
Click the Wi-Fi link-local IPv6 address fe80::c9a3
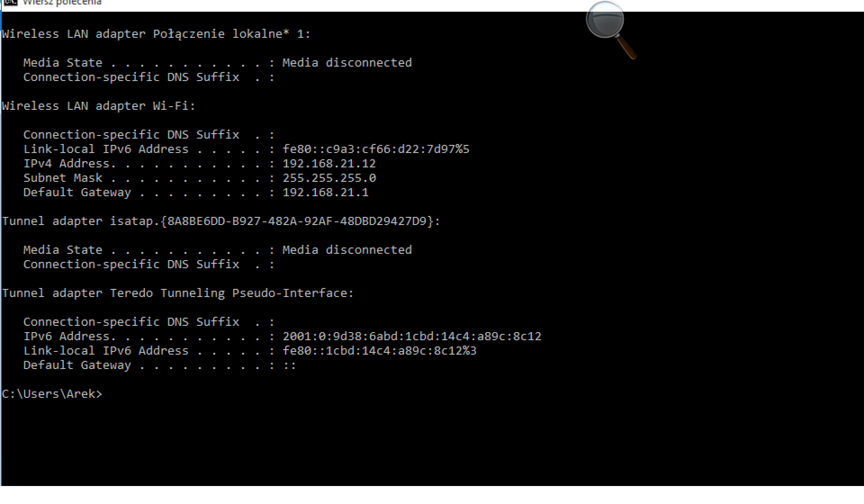click(x=376, y=149)
